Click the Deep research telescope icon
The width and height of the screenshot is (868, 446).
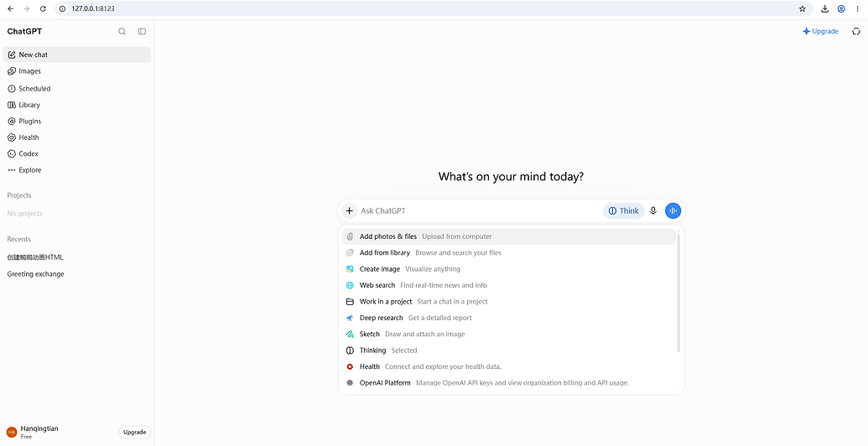click(x=350, y=318)
